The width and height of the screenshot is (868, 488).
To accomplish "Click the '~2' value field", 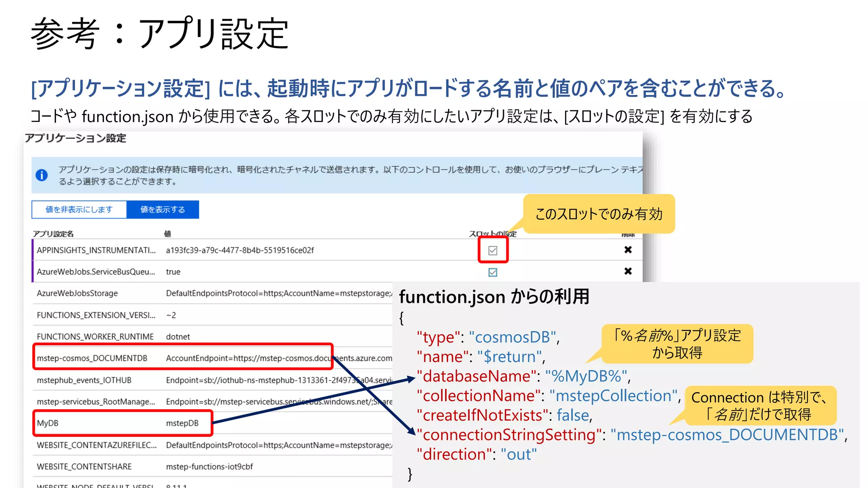I will (171, 315).
